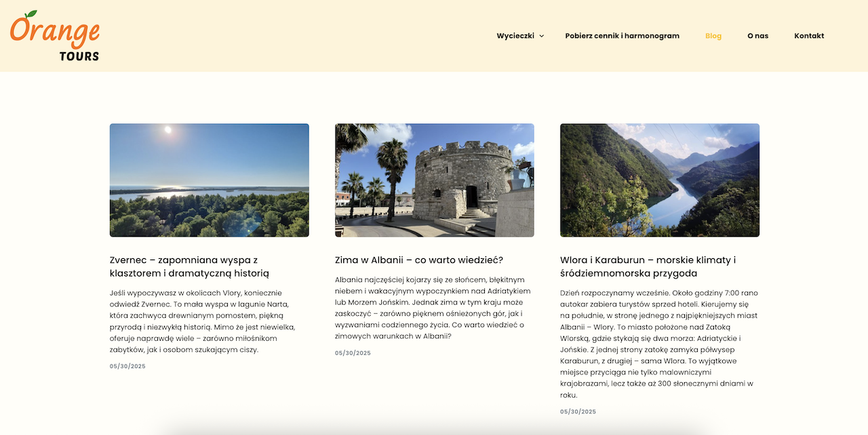Go to the Blog page

713,36
